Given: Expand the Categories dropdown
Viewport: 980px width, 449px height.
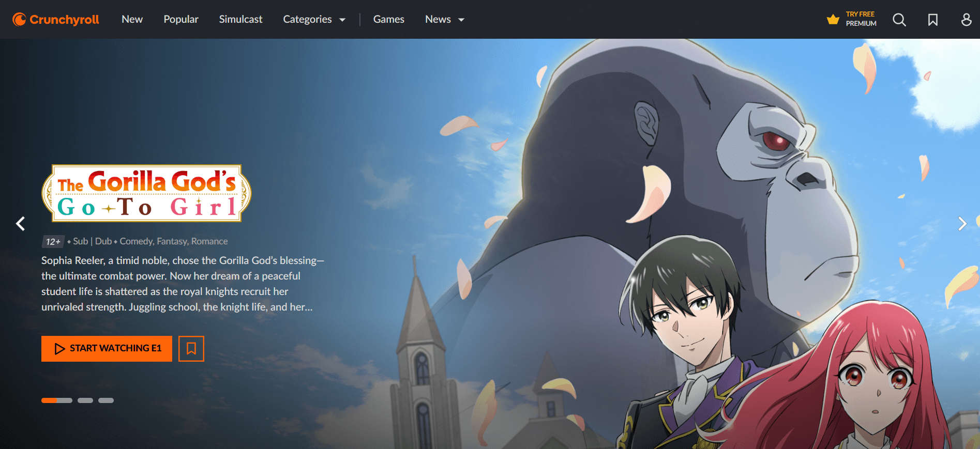Looking at the screenshot, I should (314, 20).
